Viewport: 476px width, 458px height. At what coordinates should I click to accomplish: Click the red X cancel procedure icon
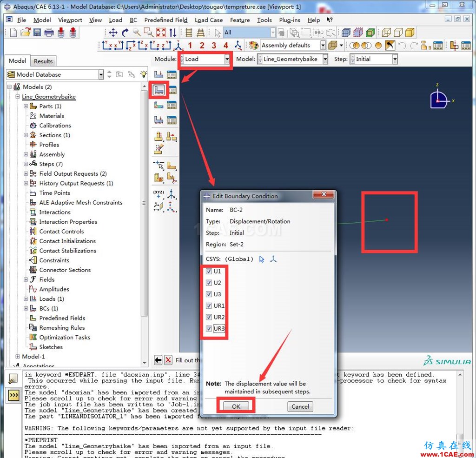click(168, 360)
